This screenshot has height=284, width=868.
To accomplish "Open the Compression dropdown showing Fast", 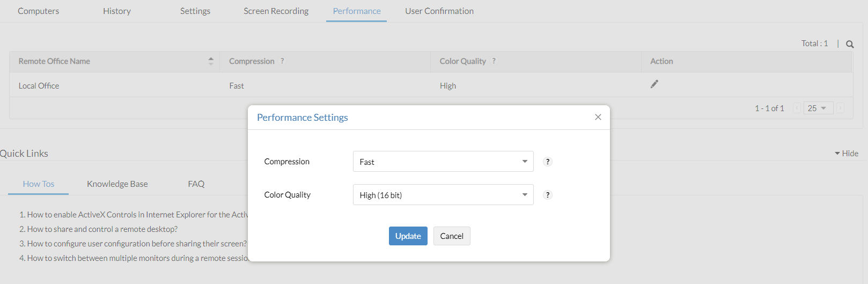I will click(x=443, y=162).
